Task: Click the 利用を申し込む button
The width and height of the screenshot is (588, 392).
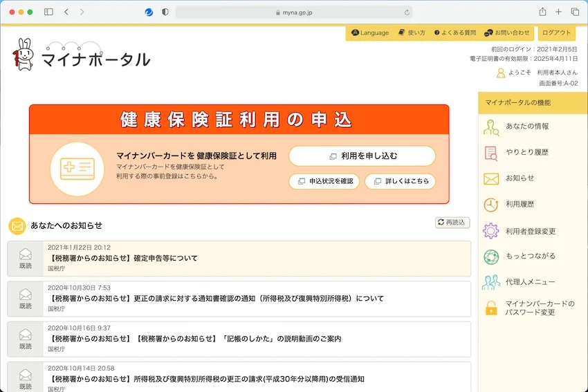Action: [x=362, y=156]
